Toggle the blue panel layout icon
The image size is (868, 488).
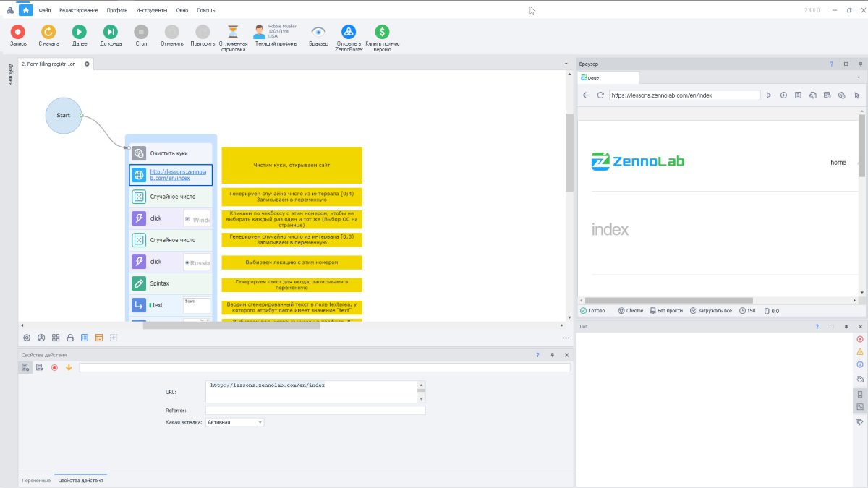tap(85, 338)
